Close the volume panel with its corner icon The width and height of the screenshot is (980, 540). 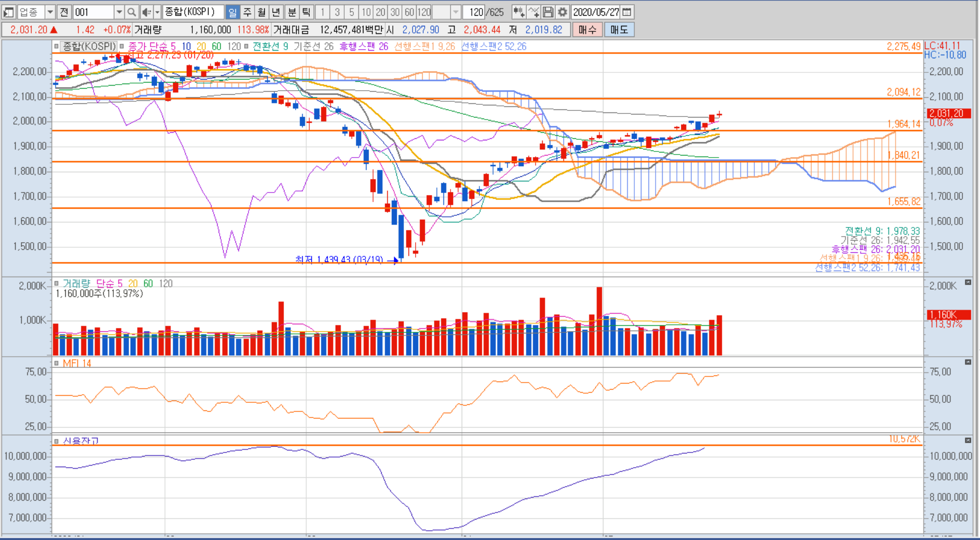pyautogui.click(x=968, y=283)
